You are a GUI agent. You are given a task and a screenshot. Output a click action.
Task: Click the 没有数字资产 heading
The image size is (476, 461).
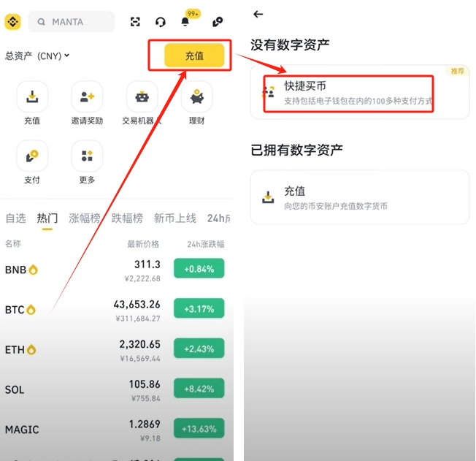[x=290, y=45]
